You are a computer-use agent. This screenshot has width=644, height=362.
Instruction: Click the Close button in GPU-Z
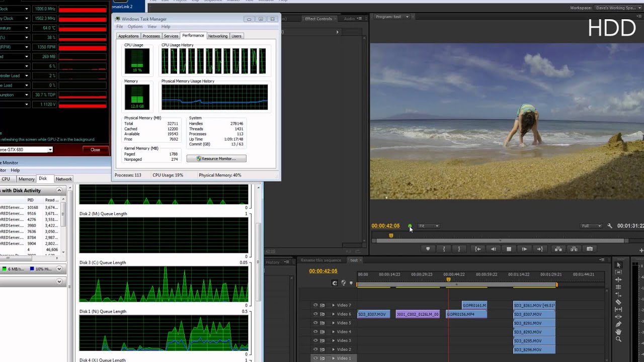click(95, 150)
